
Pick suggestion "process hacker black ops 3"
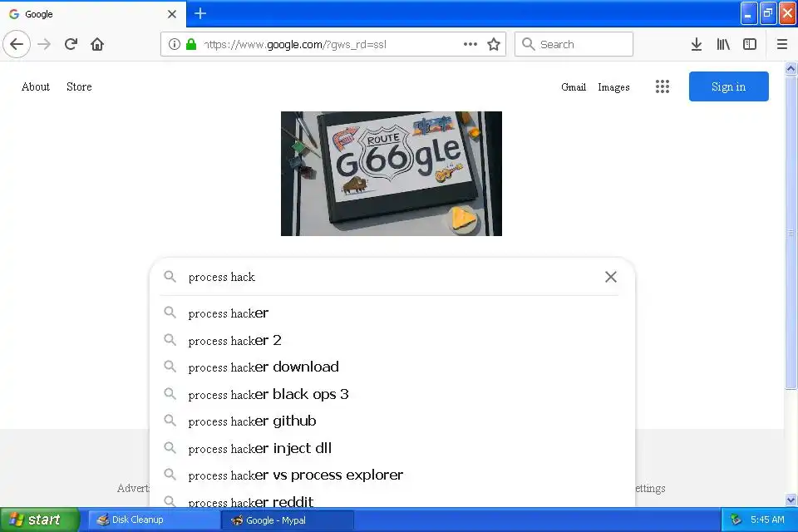pos(392,394)
